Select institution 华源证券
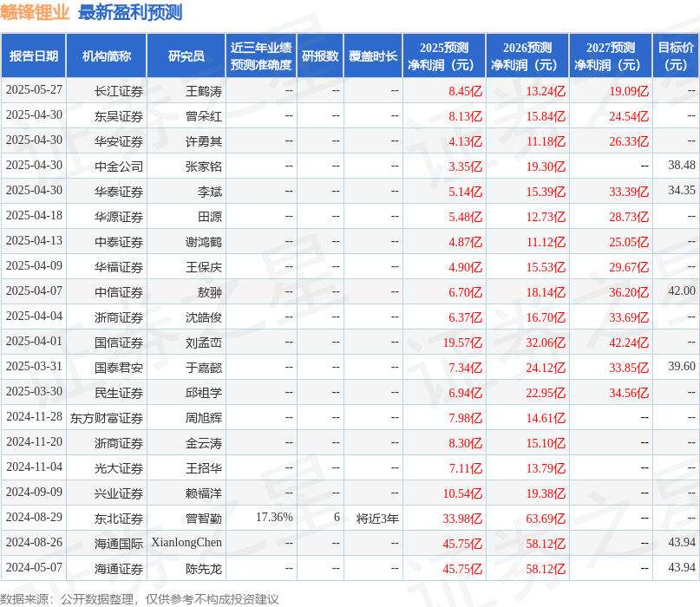 119,217
